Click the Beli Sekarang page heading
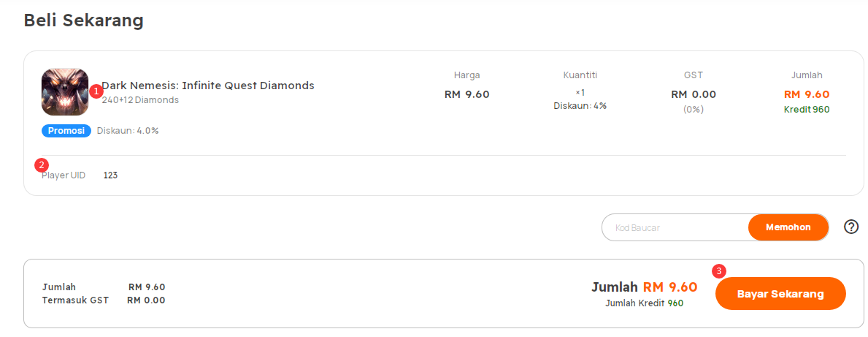The height and width of the screenshot is (337, 868). coord(84,20)
